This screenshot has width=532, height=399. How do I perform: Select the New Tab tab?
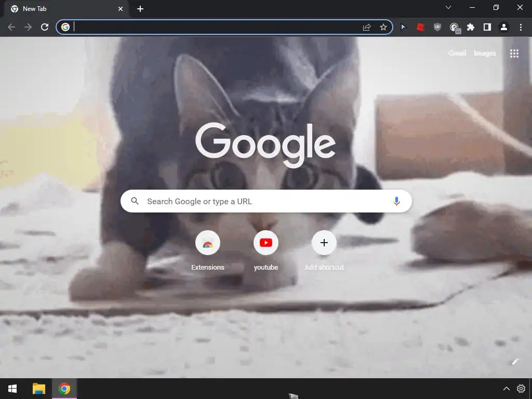point(66,9)
